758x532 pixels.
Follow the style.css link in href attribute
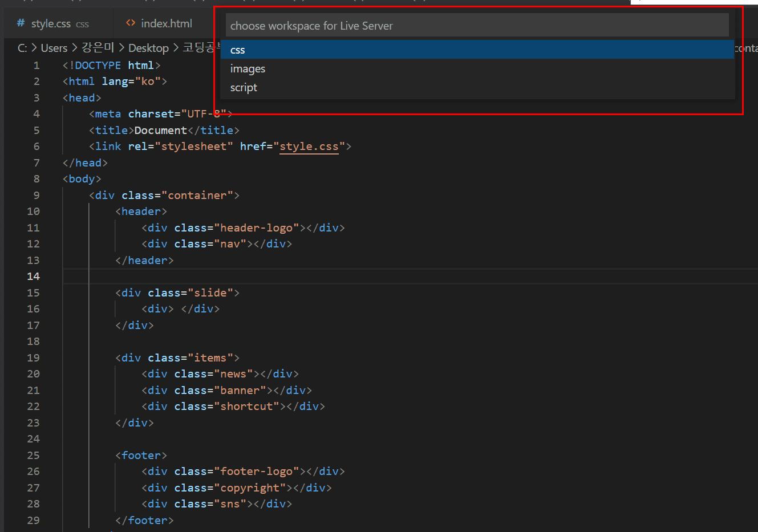click(309, 147)
